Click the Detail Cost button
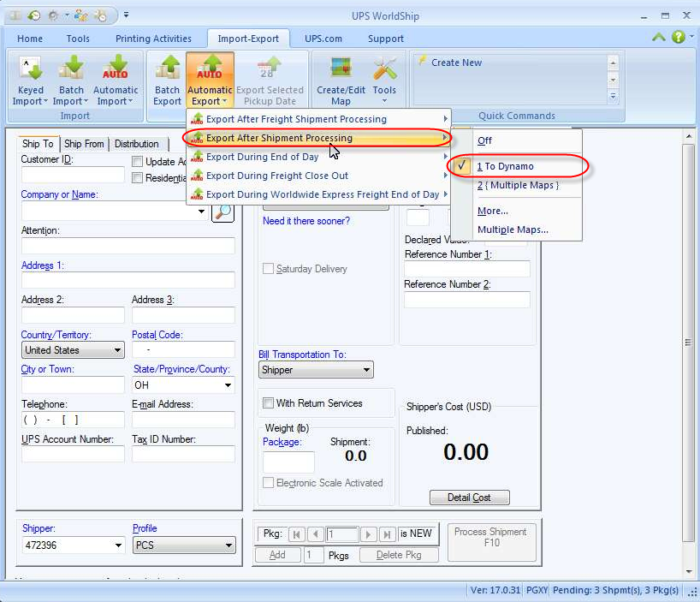Viewport: 700px width, 602px height. coord(469,498)
